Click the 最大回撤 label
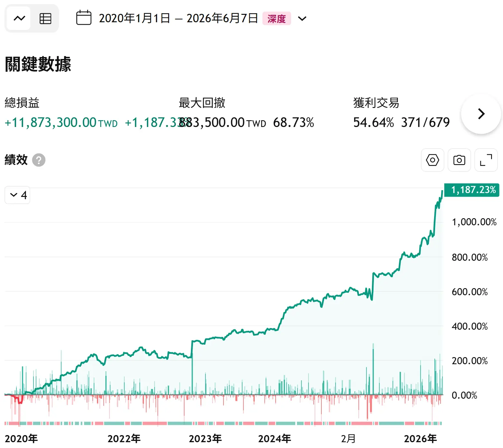This screenshot has width=503, height=448. (x=202, y=103)
